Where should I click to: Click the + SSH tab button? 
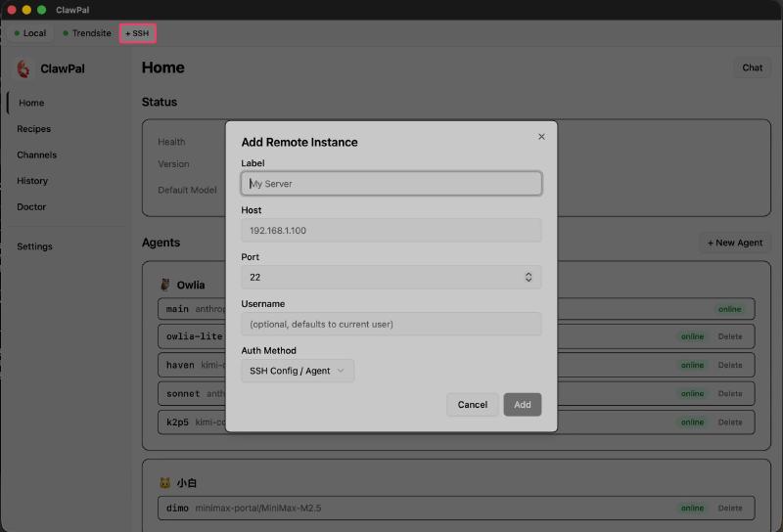(137, 33)
